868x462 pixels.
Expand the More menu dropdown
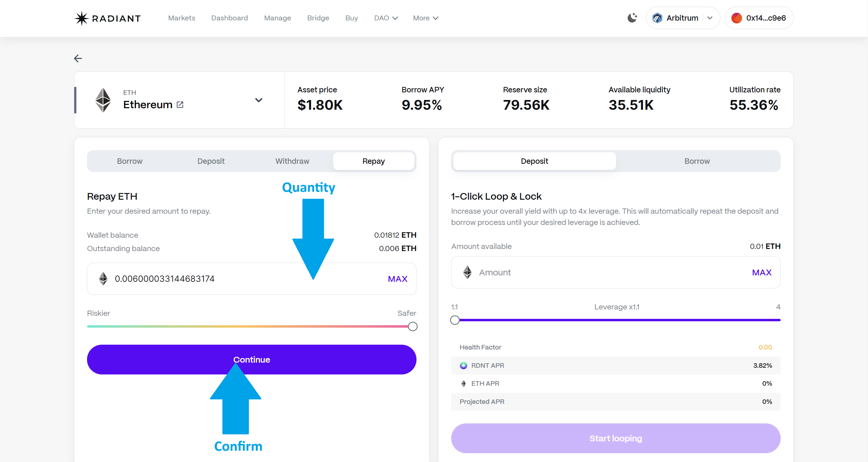425,18
